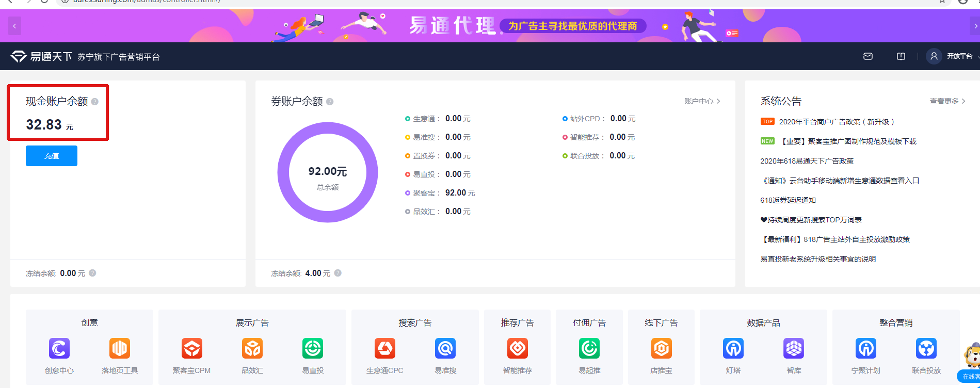Click the 数据产品 category heading

pos(764,323)
